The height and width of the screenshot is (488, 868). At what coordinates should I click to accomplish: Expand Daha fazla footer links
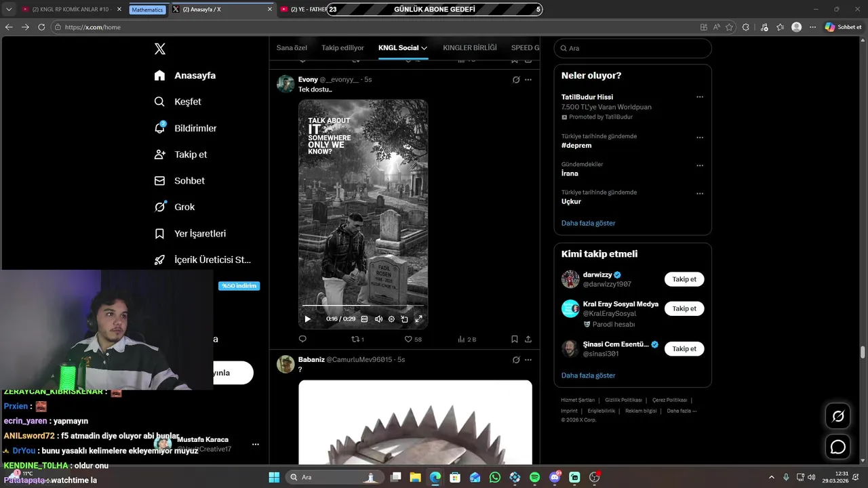681,411
